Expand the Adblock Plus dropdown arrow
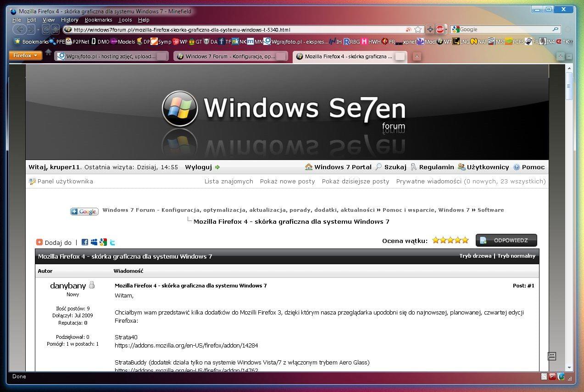Viewport: 584px width, 392px height. point(446,29)
